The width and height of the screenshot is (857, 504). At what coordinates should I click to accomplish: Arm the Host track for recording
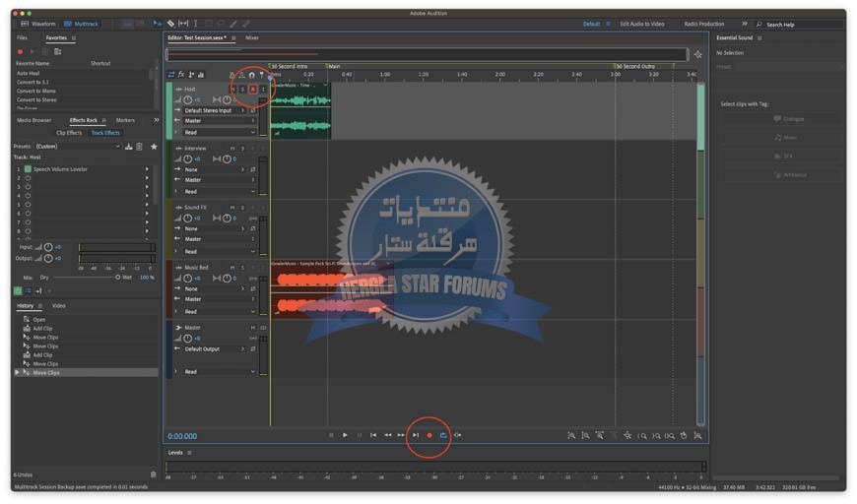(x=252, y=90)
